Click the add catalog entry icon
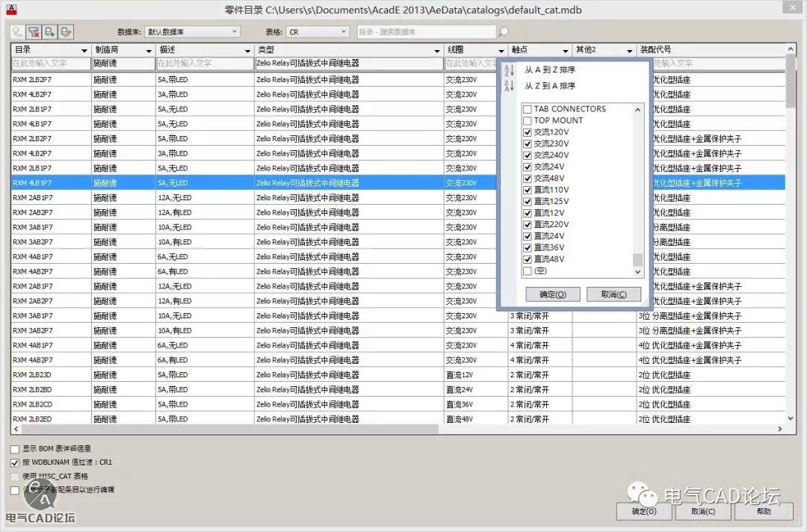 pyautogui.click(x=49, y=32)
